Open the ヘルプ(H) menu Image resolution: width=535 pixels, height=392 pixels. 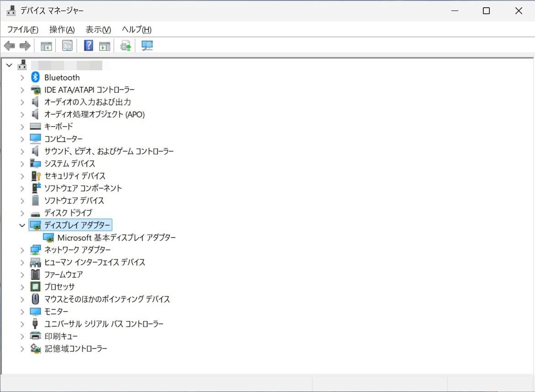tap(137, 30)
